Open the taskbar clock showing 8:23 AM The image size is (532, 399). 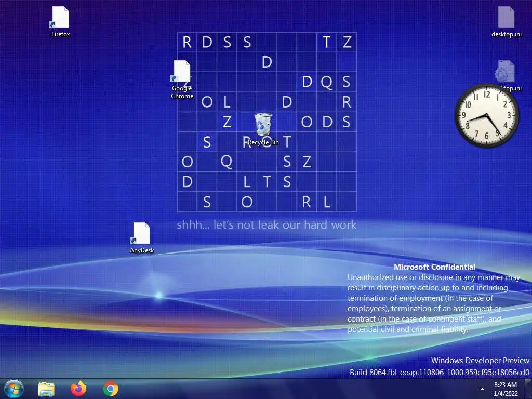coord(506,389)
